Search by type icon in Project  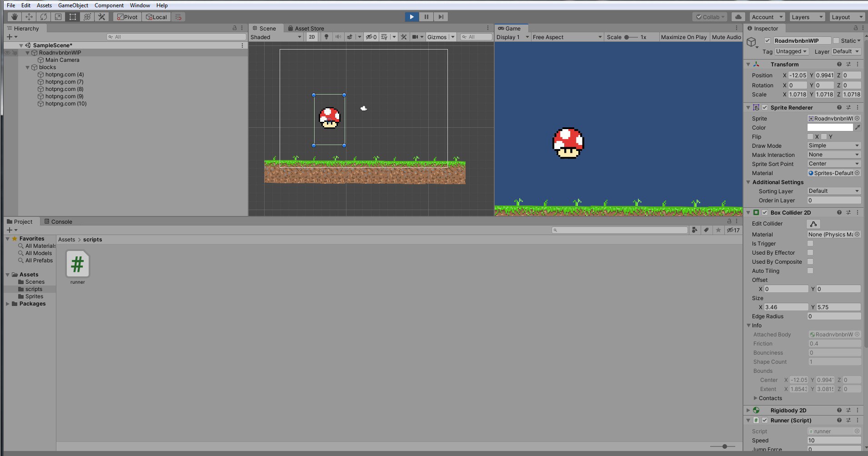pyautogui.click(x=694, y=230)
